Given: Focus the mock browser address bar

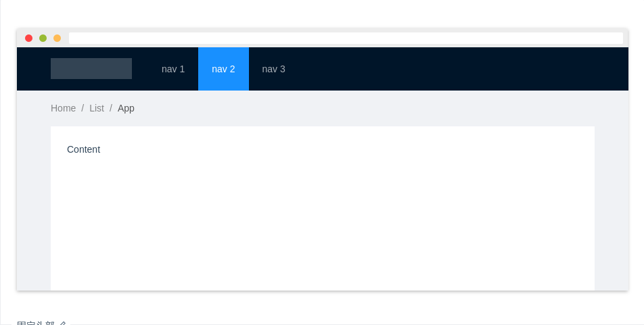Looking at the screenshot, I should [346, 38].
